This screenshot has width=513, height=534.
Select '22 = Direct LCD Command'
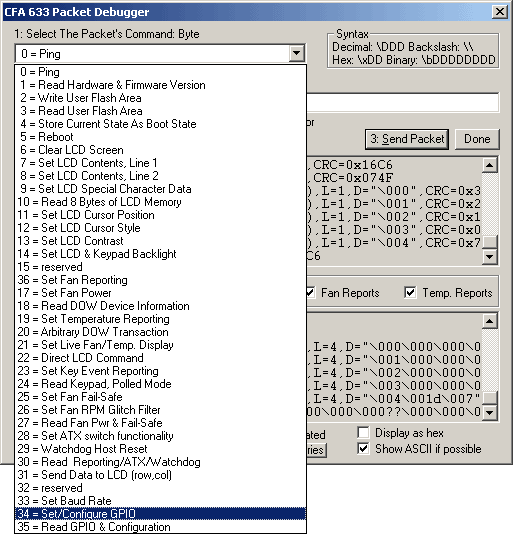[x=160, y=358]
